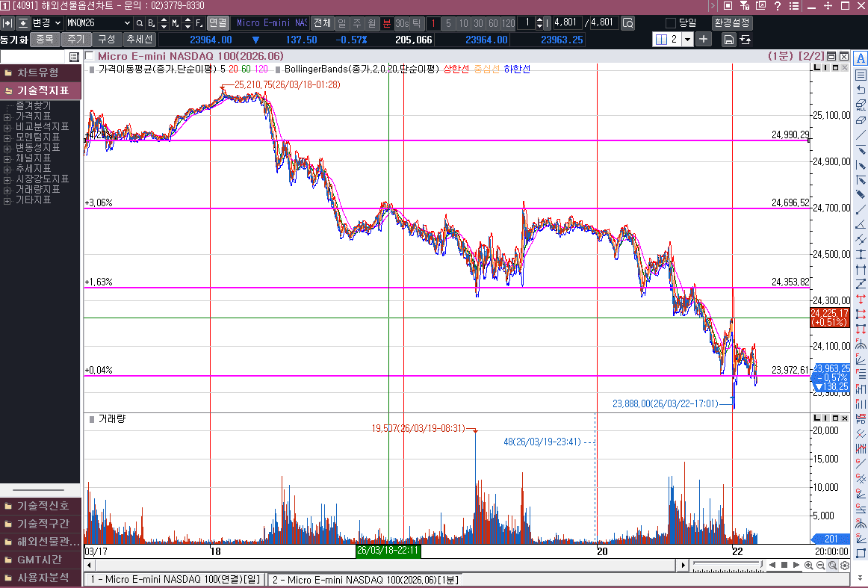Open chart settings gear icon

point(844,566)
